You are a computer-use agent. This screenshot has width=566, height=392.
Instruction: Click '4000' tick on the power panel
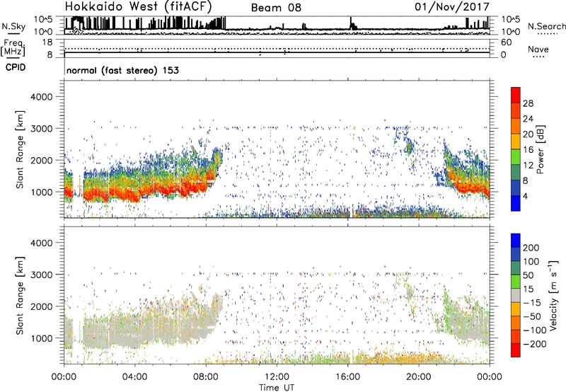(x=41, y=97)
